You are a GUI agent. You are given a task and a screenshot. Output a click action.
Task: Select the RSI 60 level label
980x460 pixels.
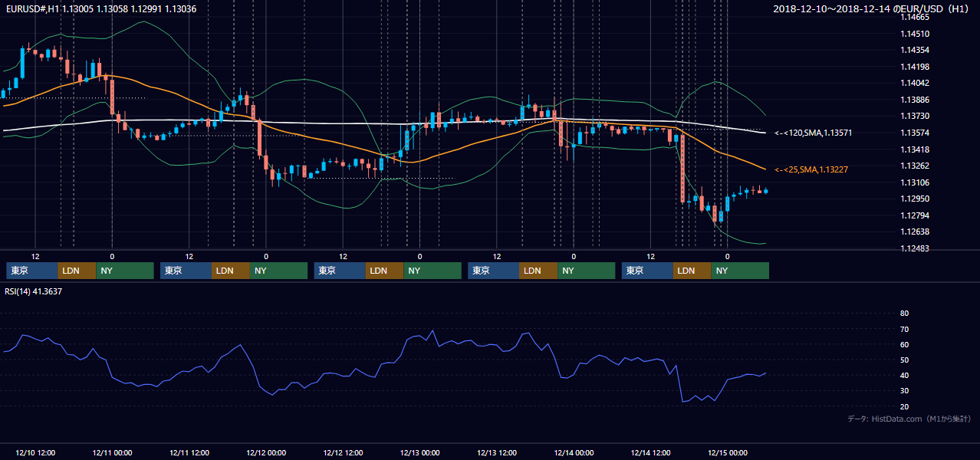904,344
